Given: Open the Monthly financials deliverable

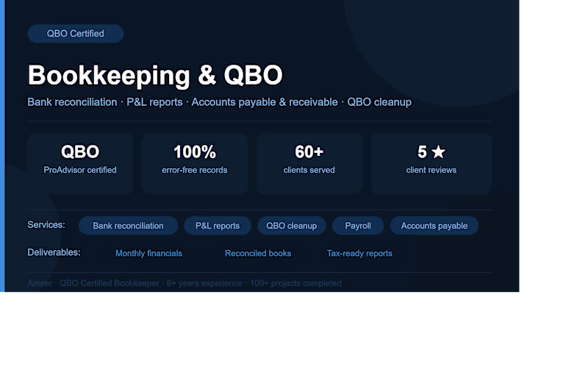Looking at the screenshot, I should 149,254.
